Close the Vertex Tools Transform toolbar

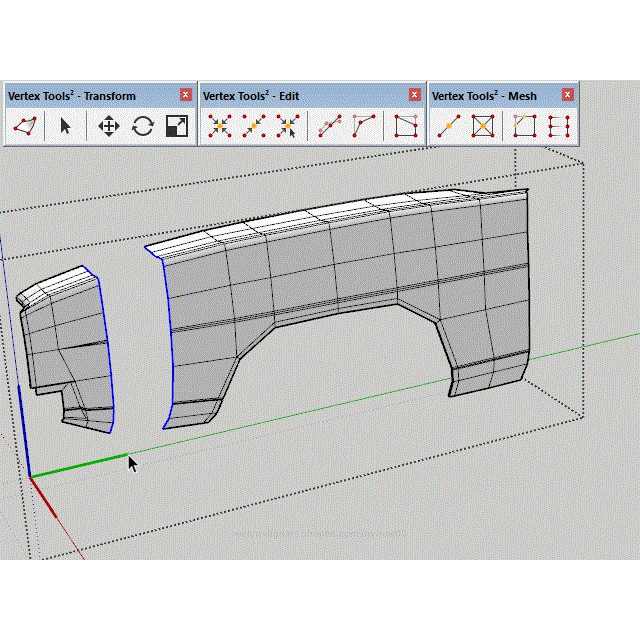click(x=185, y=95)
